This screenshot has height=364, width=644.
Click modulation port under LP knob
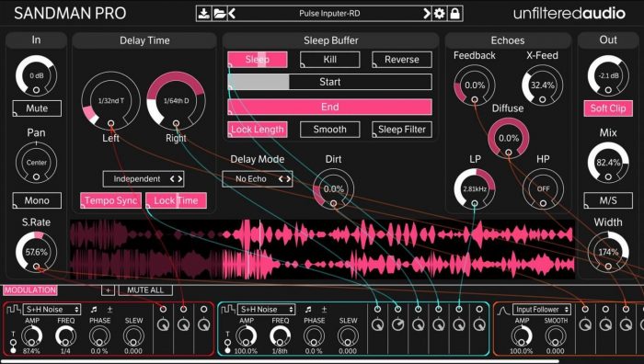coord(475,203)
